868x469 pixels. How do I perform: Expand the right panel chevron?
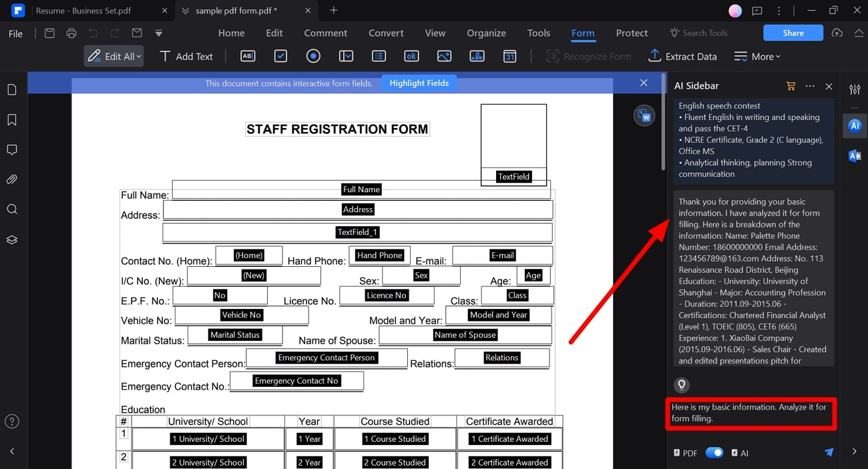click(x=855, y=452)
